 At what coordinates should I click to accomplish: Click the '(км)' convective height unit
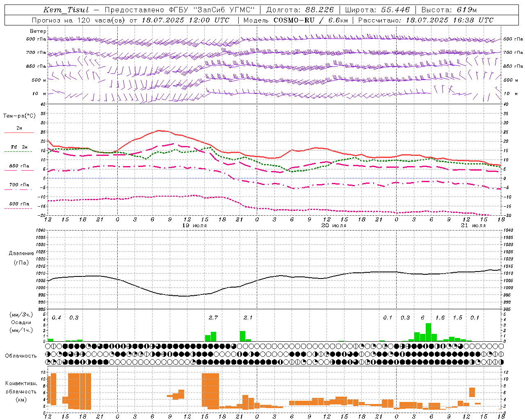(21, 399)
